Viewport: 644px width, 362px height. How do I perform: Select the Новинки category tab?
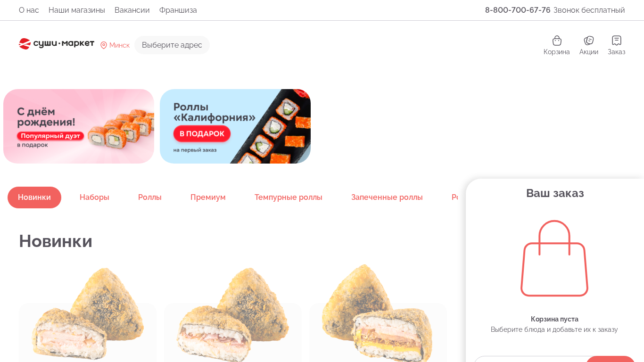pyautogui.click(x=34, y=197)
